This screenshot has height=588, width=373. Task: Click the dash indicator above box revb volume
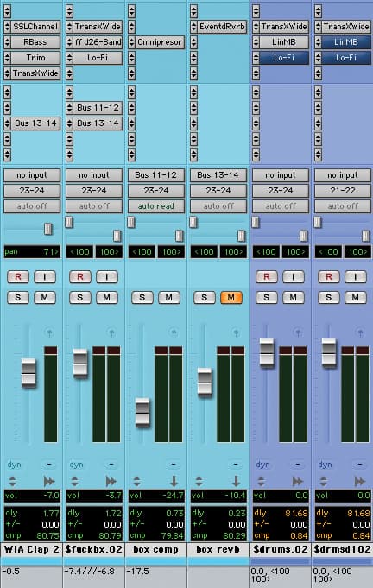click(x=236, y=465)
